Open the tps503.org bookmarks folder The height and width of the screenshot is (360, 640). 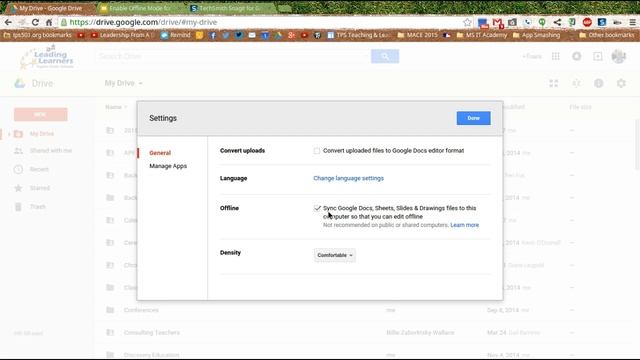click(37, 35)
